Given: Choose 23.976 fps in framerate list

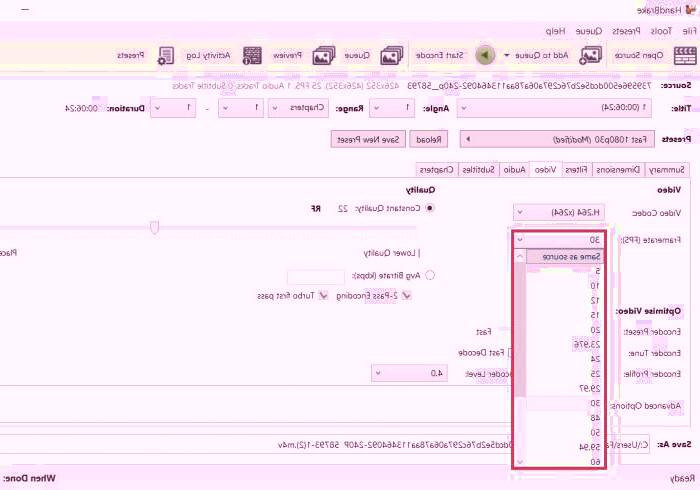Looking at the screenshot, I should [565, 345].
